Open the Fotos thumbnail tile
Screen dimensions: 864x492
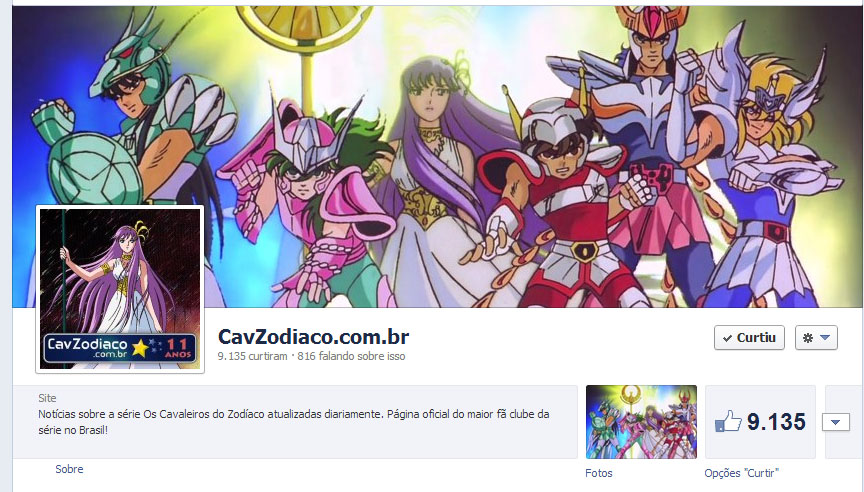[641, 422]
